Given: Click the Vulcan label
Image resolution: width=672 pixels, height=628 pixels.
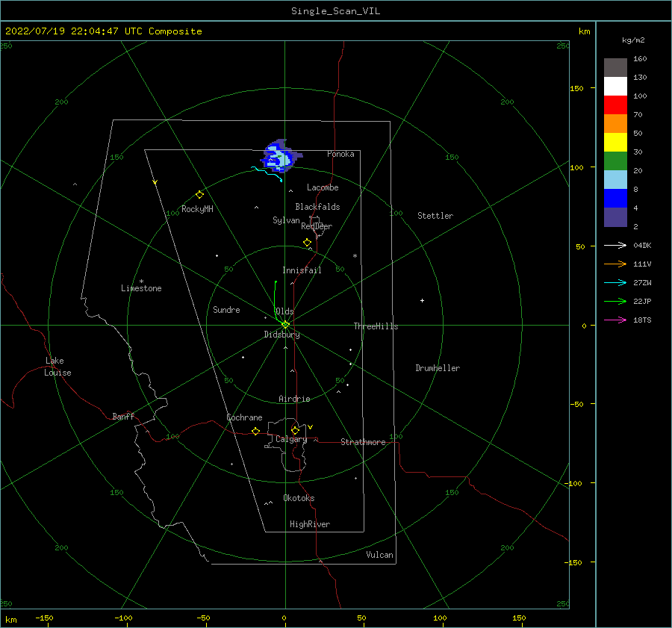Looking at the screenshot, I should 379,555.
